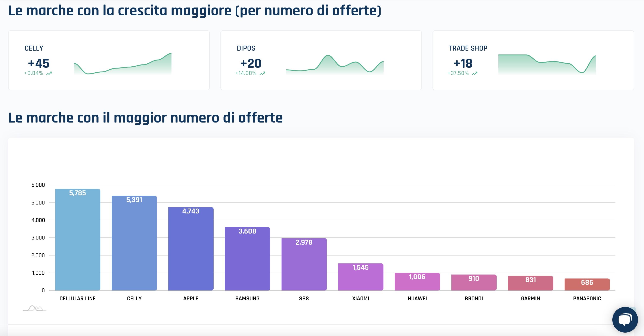The width and height of the screenshot is (644, 336).
Task: Select the GARMIN bar showing 831
Action: [530, 283]
